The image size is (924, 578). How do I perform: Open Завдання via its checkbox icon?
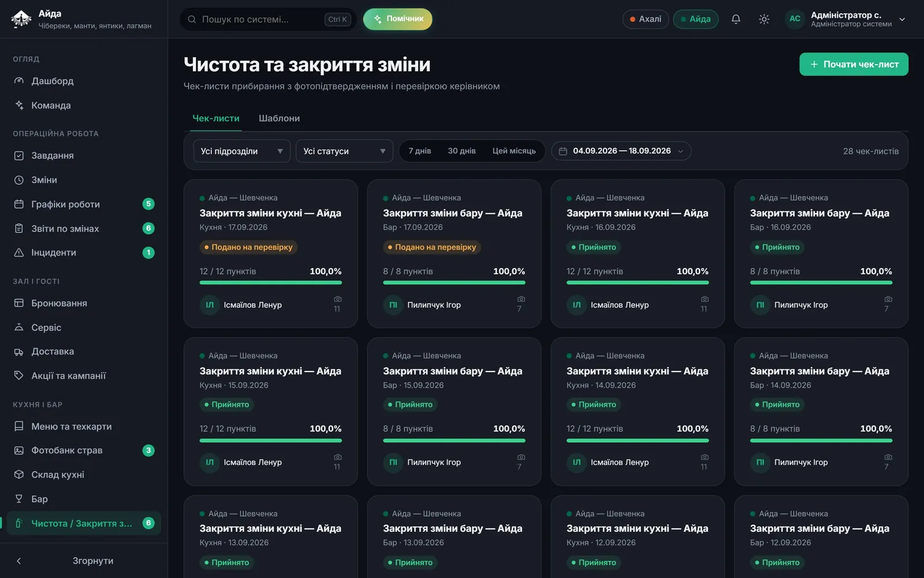pyautogui.click(x=19, y=155)
